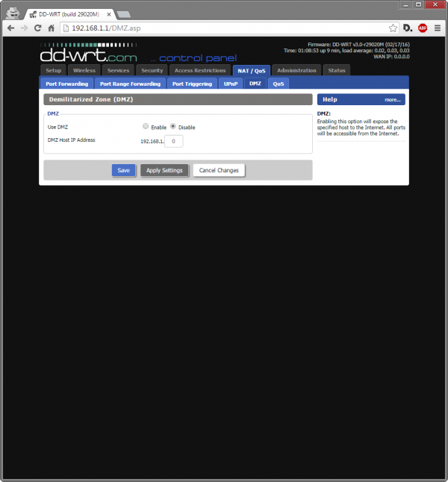Select the Disable radio for DMZ

(x=173, y=127)
